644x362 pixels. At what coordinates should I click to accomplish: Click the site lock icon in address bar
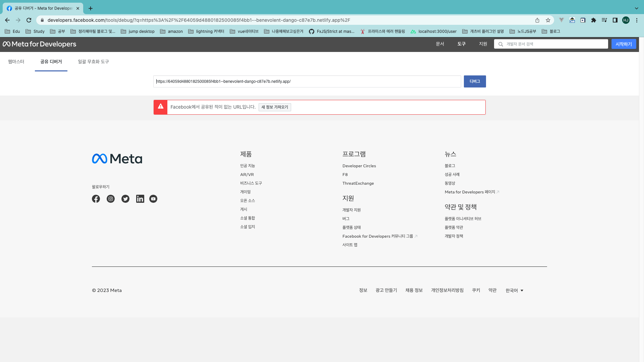[42, 20]
